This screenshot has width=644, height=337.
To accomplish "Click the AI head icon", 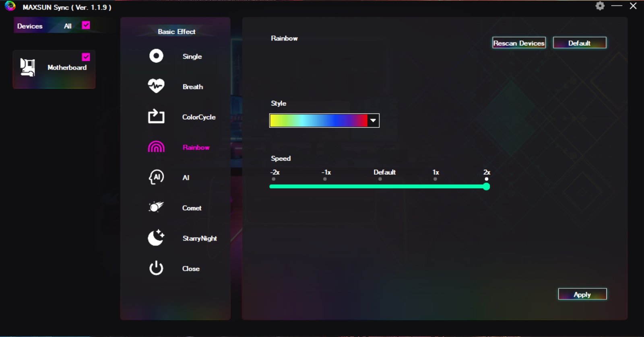I will point(156,177).
